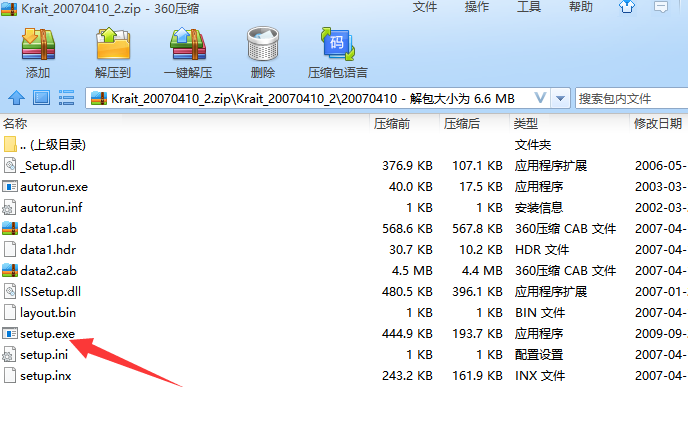688x428 pixels.
Task: Open the 操作 (Actions) menu
Action: click(x=477, y=7)
